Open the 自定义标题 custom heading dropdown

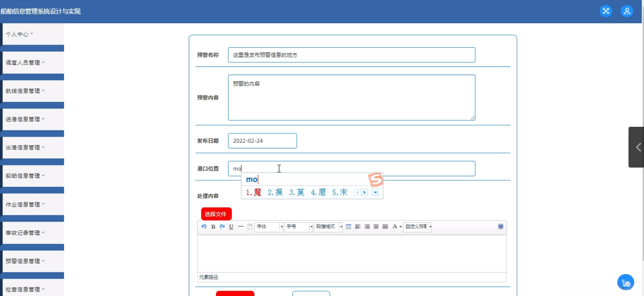coord(418,227)
